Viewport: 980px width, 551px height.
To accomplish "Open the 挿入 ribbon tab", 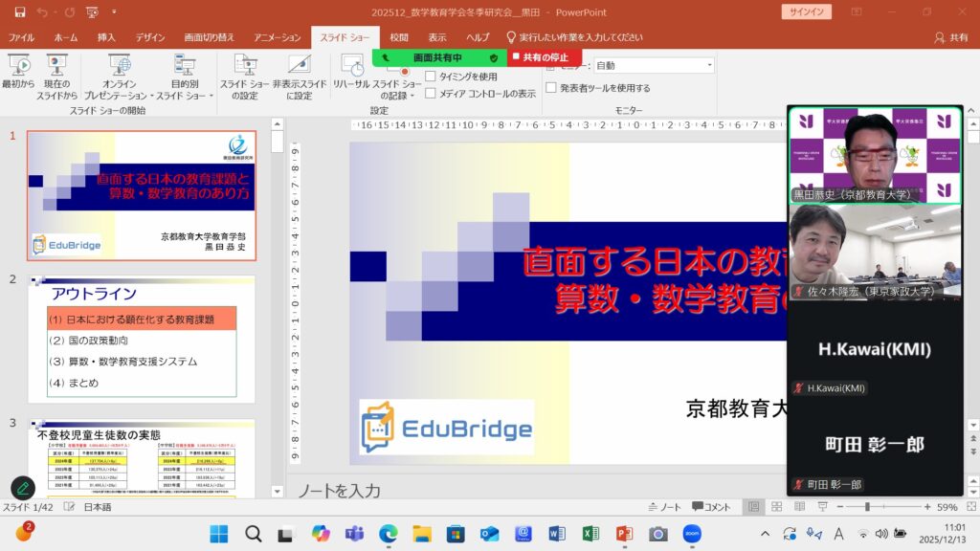I will pyautogui.click(x=106, y=37).
